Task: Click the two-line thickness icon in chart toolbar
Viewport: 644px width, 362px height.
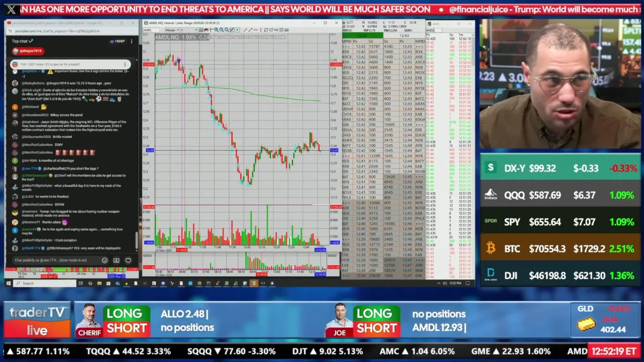Action: (287, 30)
